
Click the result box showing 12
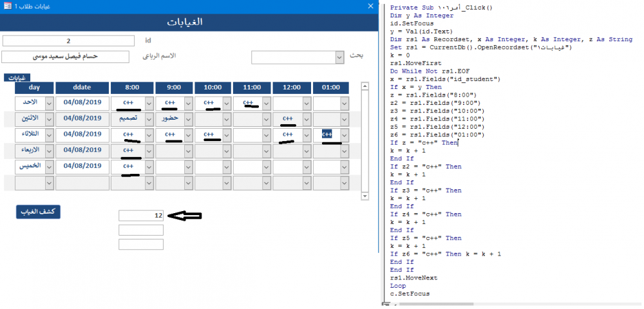(141, 216)
